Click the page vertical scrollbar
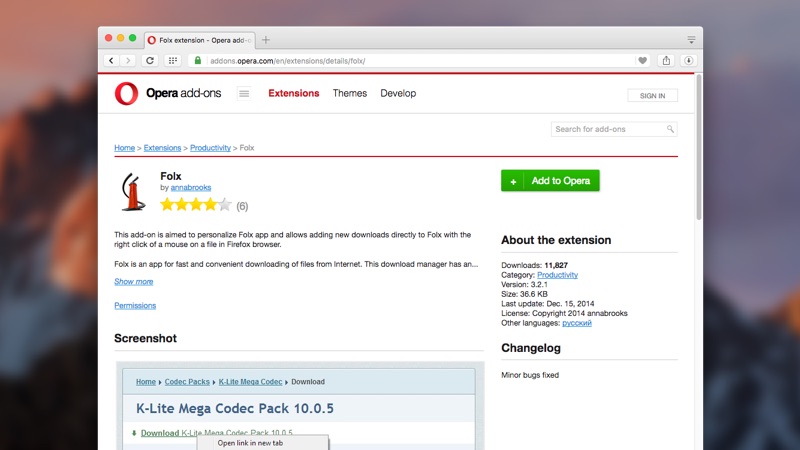Screen dimensions: 800x450 (698, 148)
